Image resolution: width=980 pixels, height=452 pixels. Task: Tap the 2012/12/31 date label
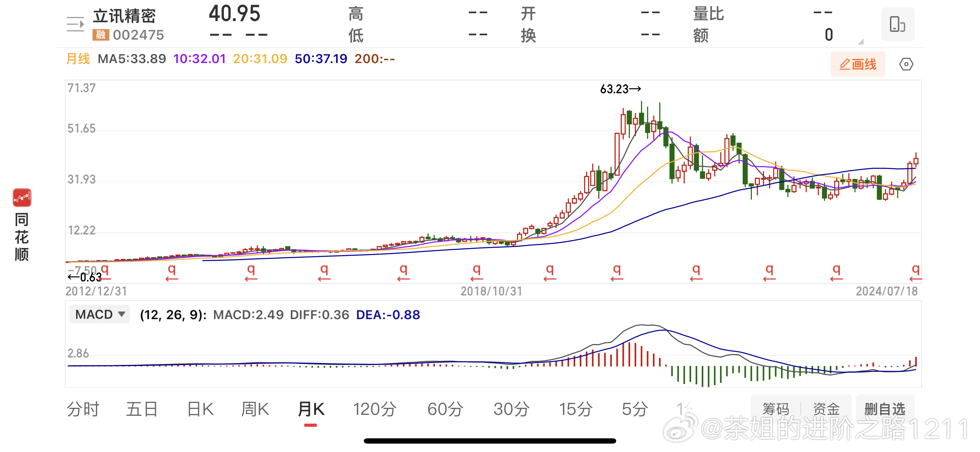point(96,291)
